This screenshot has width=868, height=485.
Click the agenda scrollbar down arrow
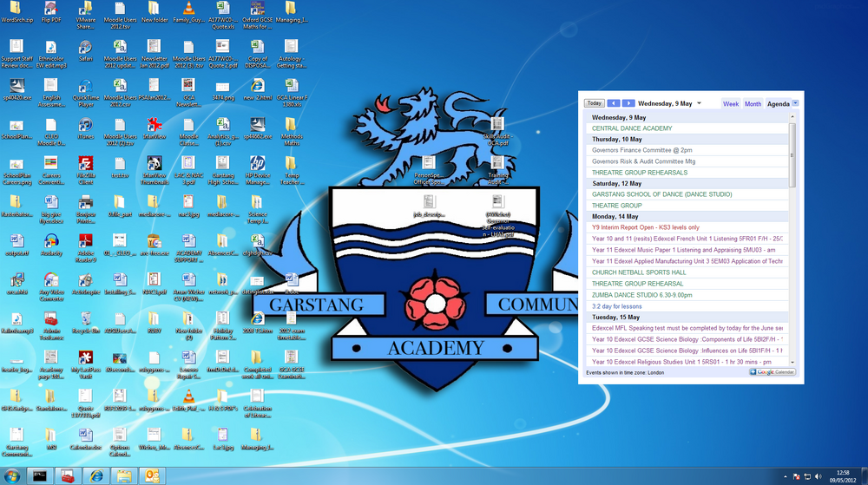pyautogui.click(x=792, y=362)
